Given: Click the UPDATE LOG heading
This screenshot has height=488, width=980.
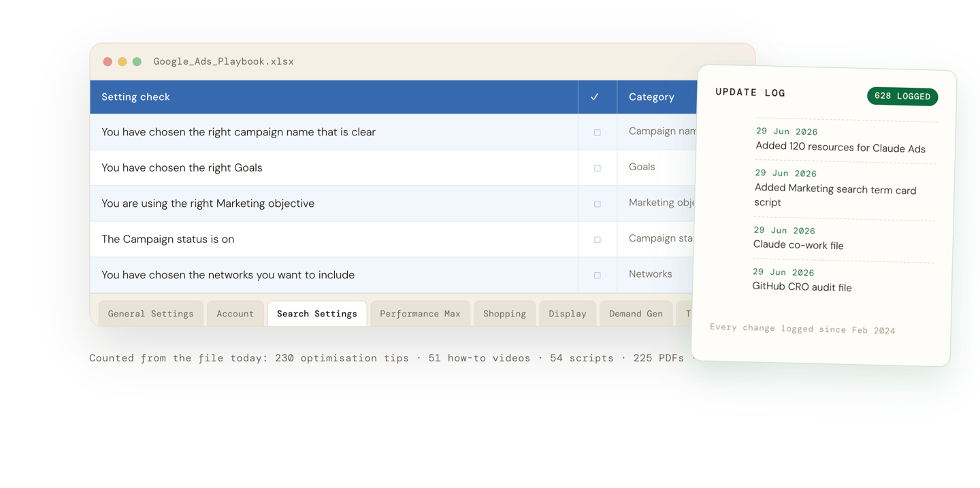Looking at the screenshot, I should click(750, 93).
